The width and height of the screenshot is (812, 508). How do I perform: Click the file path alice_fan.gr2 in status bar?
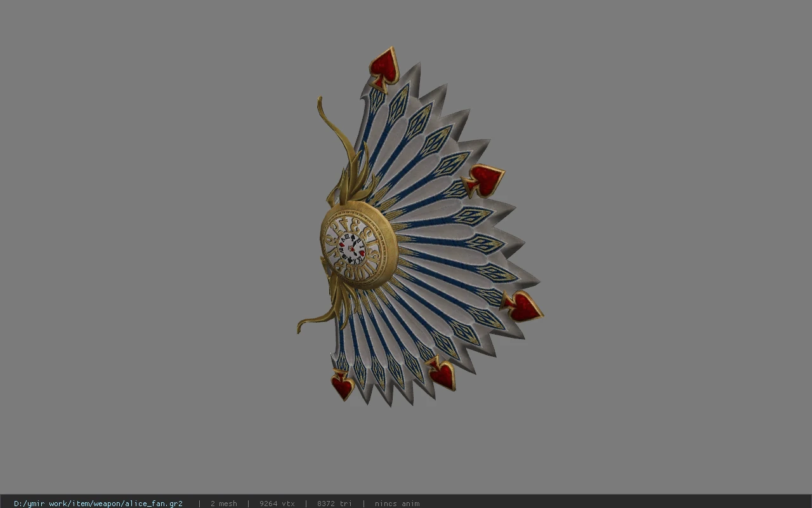point(98,503)
